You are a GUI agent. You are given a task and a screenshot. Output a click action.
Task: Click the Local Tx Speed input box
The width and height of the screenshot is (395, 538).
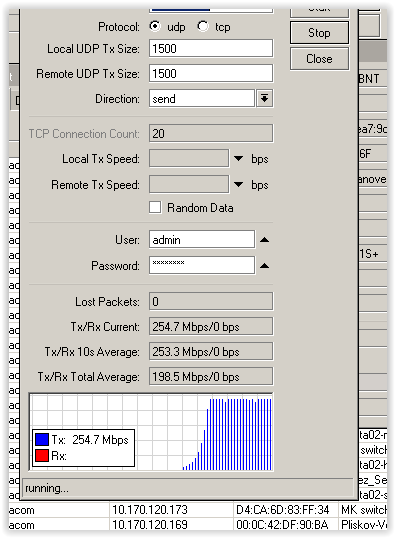point(189,159)
